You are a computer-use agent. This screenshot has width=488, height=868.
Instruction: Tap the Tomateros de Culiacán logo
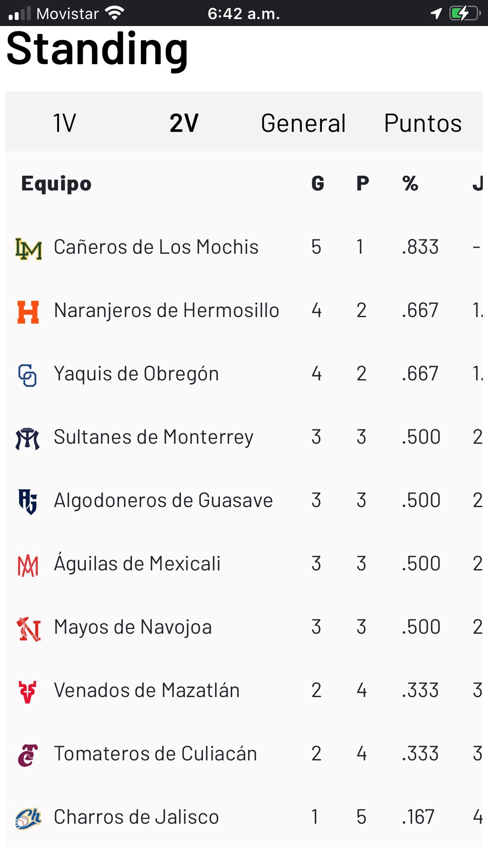coord(28,755)
